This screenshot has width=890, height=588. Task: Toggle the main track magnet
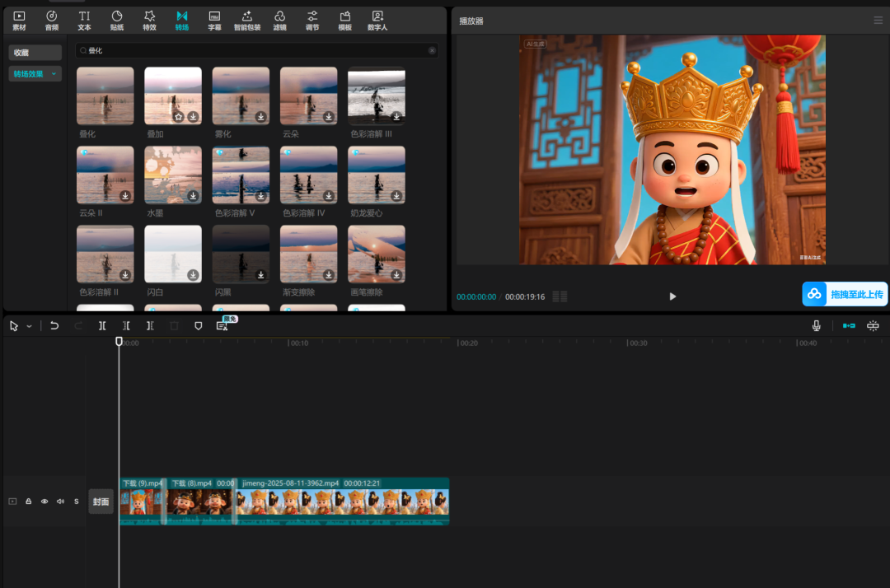coord(849,325)
